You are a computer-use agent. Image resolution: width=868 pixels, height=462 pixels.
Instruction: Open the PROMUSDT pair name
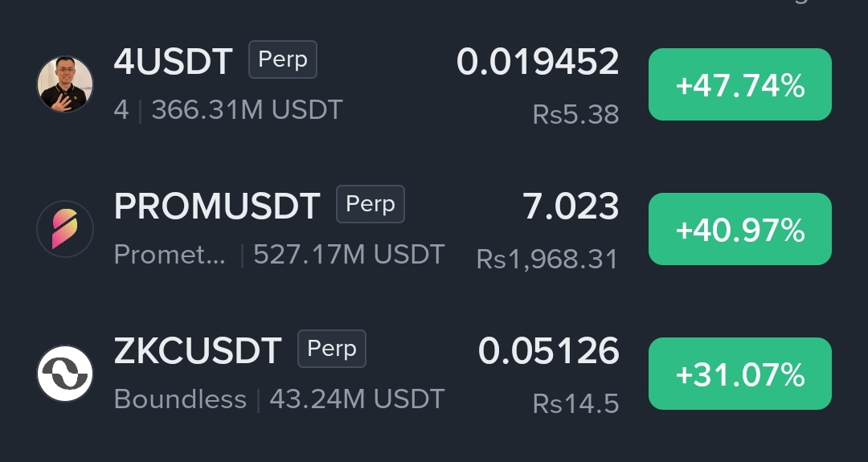point(217,206)
